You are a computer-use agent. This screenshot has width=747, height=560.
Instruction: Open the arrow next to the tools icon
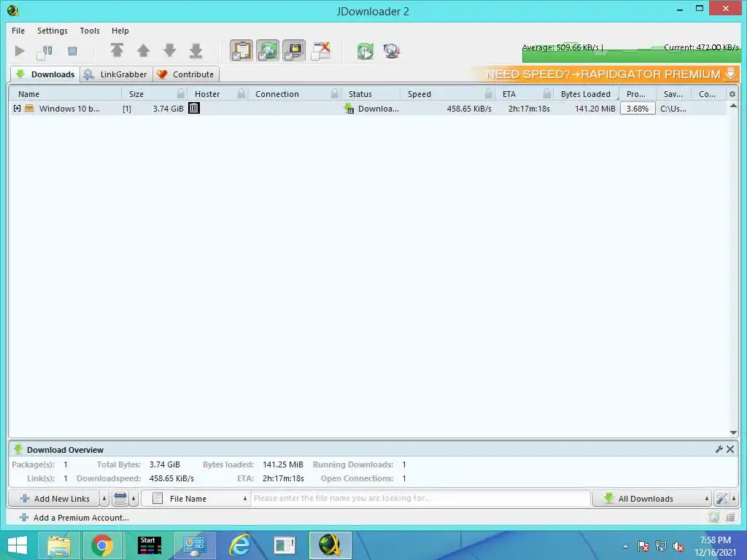[734, 499]
